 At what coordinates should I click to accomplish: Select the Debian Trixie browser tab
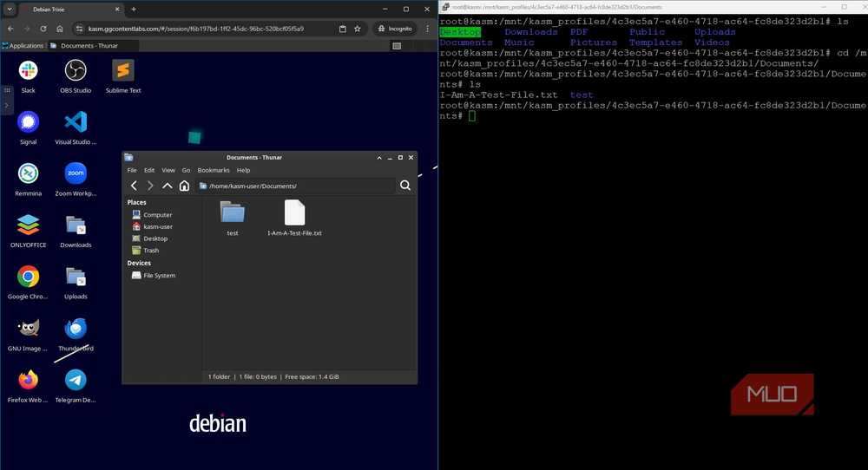(71, 10)
